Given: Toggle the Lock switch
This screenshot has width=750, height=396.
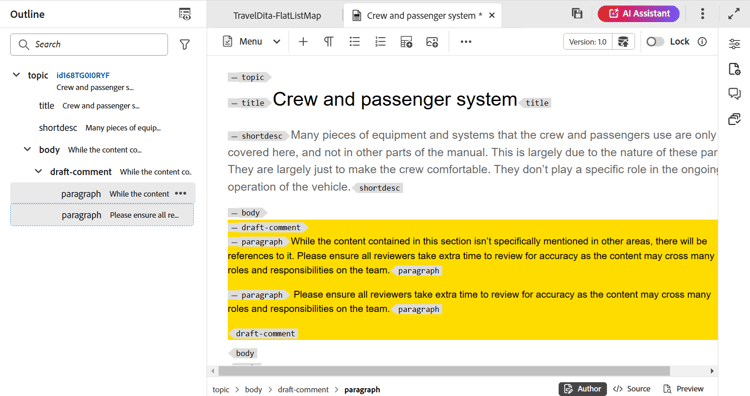Looking at the screenshot, I should tap(655, 42).
